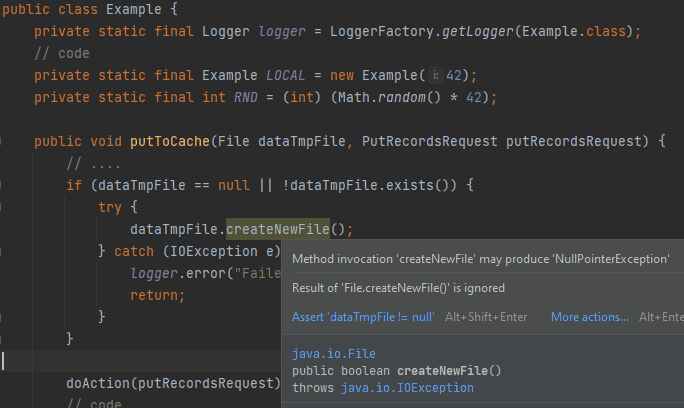Click the RND constant identifier
Screen dimensions: 684x408
pos(246,97)
